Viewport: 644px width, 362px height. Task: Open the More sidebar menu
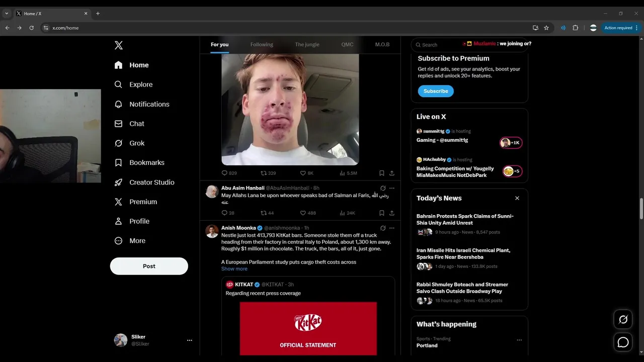130,241
